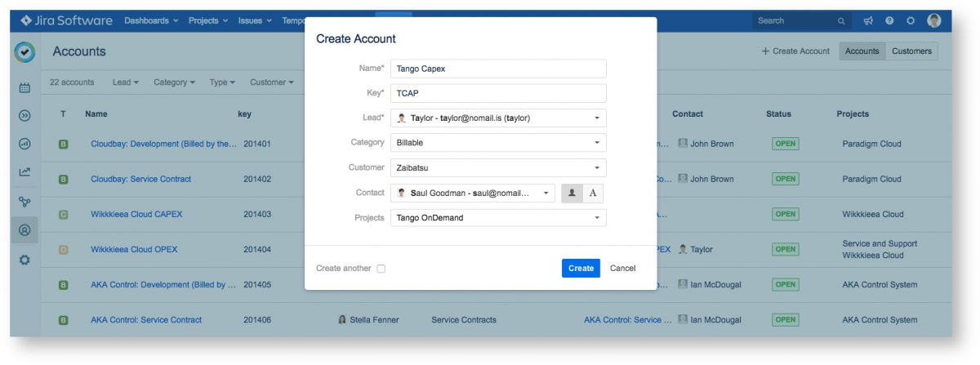Open the Lead dropdown showing Taylor
This screenshot has width=980, height=365.
coord(498,118)
